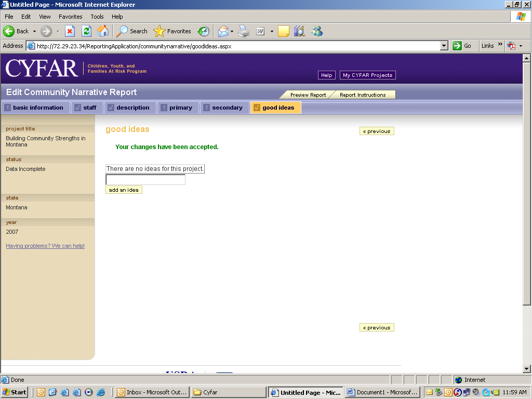Click the Print icon
The width and height of the screenshot is (532, 399).
(x=244, y=31)
